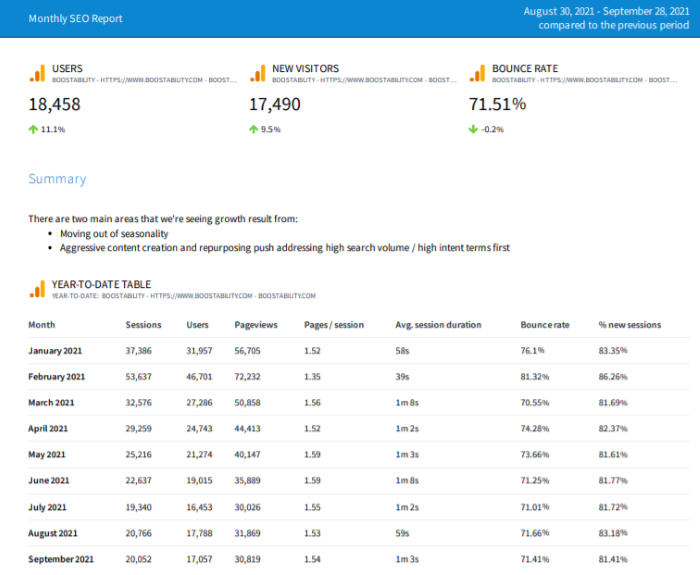Click the Summary section heading

pyautogui.click(x=57, y=179)
